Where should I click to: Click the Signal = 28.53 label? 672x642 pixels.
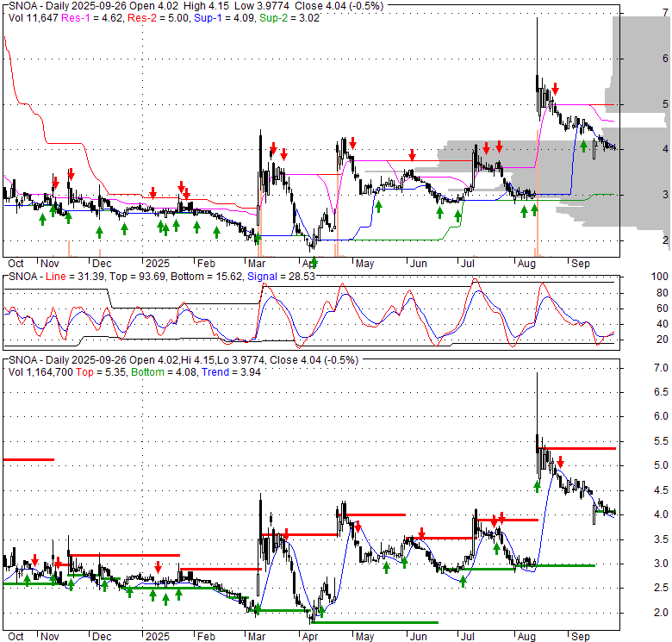281,277
